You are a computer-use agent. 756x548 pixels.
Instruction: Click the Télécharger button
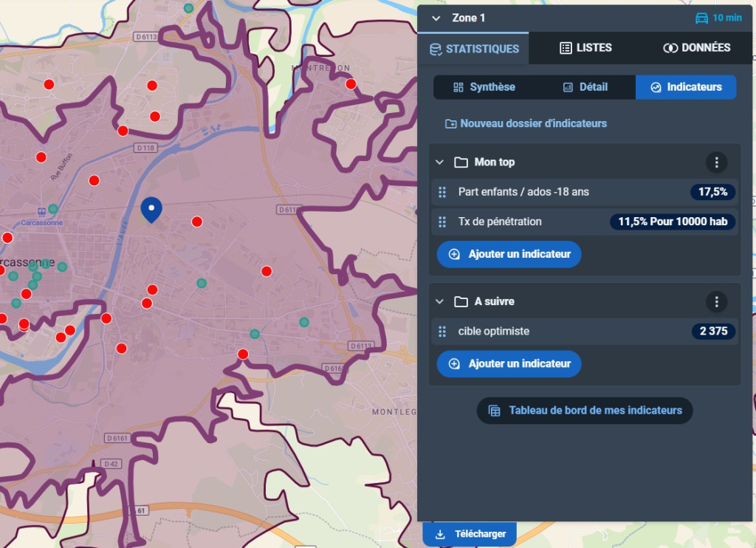[x=470, y=534]
